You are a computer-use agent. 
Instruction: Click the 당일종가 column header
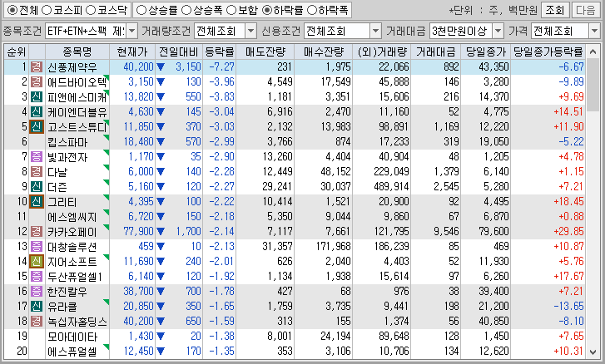(485, 52)
